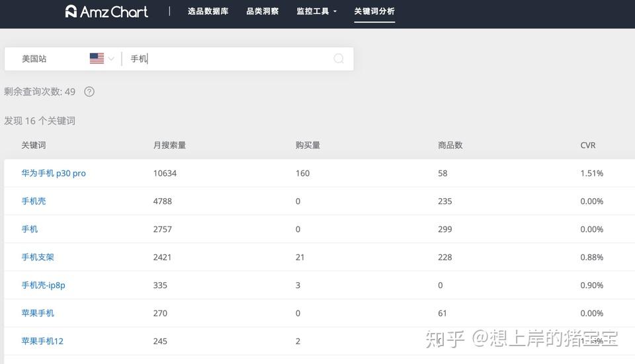Click the CVR column header

click(588, 145)
